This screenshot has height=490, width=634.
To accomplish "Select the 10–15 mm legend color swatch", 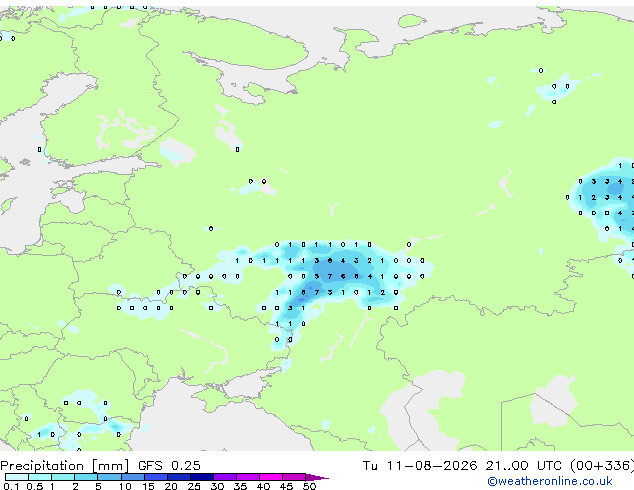I will (x=133, y=477).
